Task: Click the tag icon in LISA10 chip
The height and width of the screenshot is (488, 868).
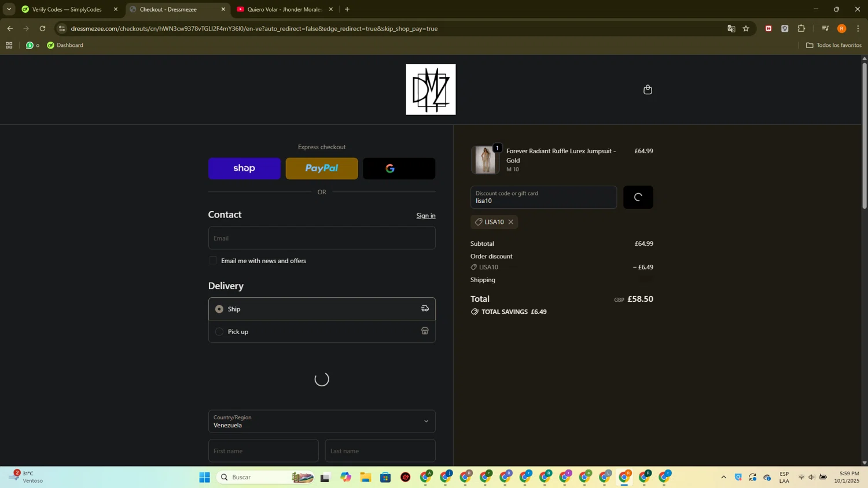Action: [479, 222]
